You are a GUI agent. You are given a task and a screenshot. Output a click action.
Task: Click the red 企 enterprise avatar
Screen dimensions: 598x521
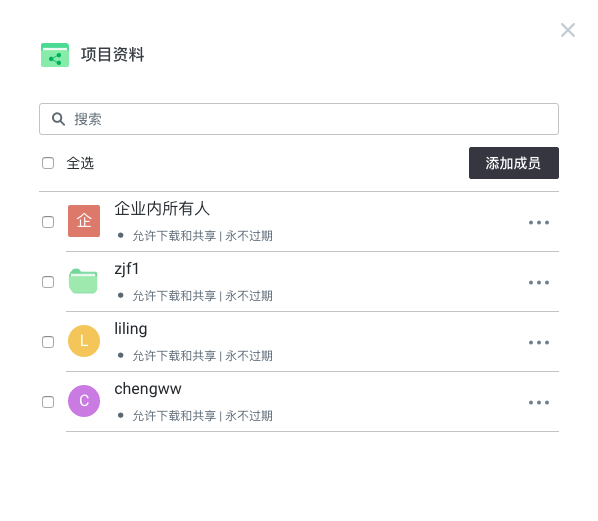(84, 221)
